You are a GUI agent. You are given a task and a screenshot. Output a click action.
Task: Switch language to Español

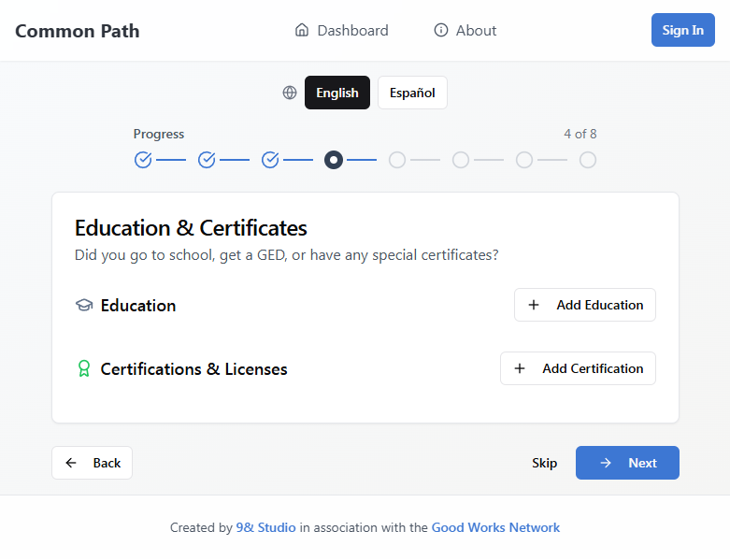(412, 93)
